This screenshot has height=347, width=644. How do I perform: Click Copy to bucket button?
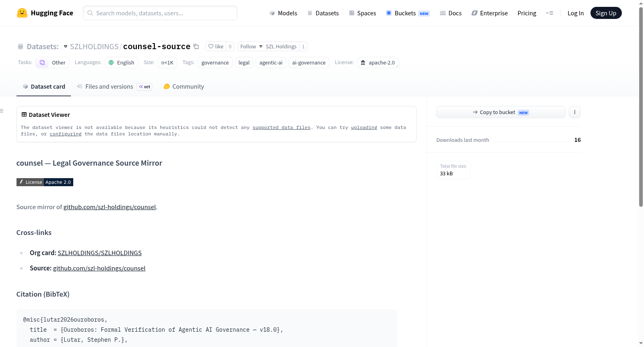click(x=501, y=112)
